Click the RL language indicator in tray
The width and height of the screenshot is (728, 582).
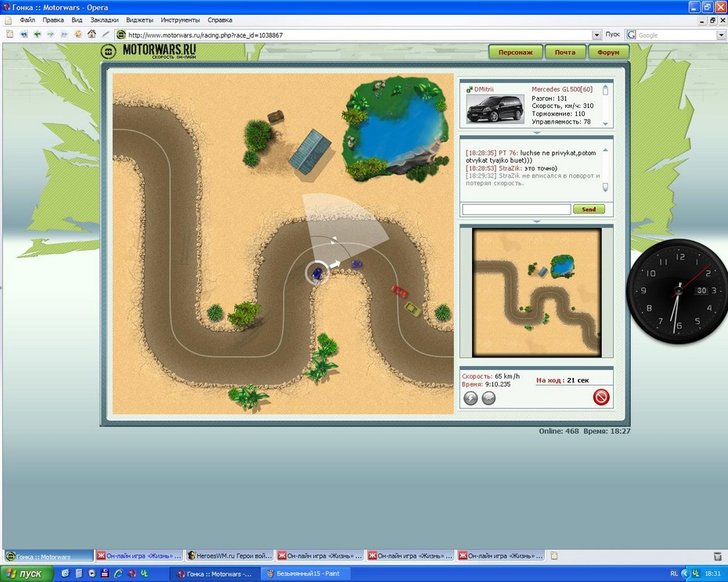click(674, 573)
